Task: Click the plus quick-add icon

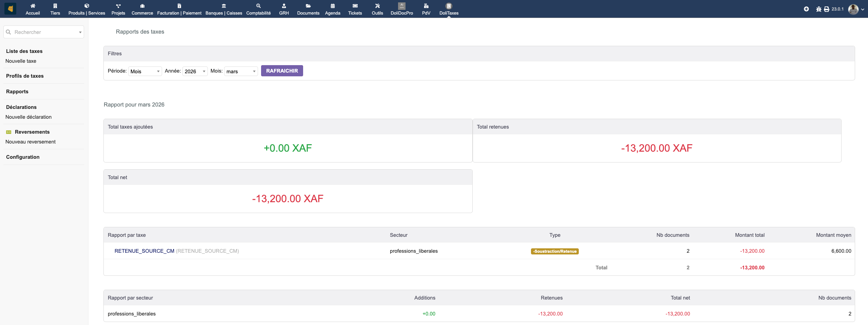Action: [x=806, y=9]
